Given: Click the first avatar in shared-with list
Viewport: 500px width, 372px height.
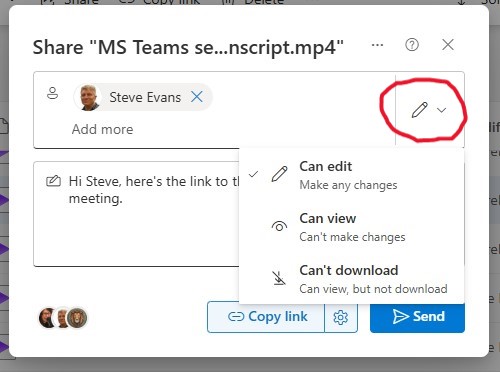Looking at the screenshot, I should click(x=47, y=318).
